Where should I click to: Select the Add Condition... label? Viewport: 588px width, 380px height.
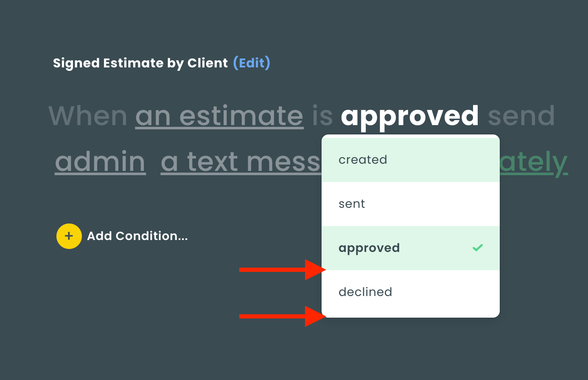[x=137, y=236]
